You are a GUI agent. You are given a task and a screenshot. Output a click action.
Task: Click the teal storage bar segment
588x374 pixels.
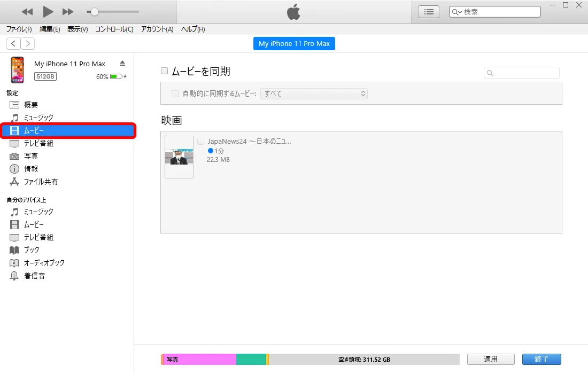[251, 360]
